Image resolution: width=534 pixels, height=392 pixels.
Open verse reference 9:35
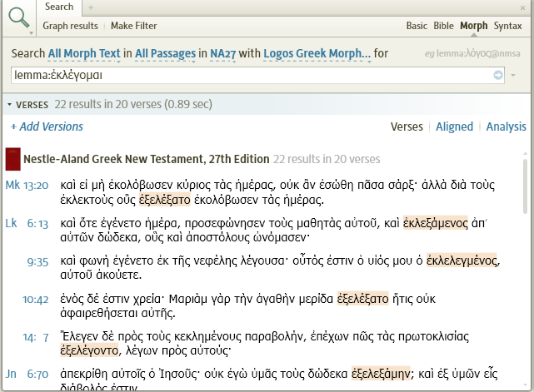click(x=37, y=261)
